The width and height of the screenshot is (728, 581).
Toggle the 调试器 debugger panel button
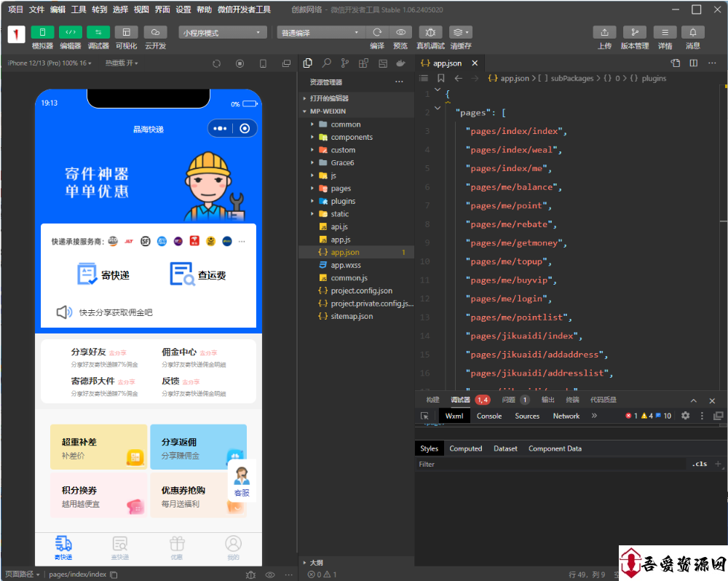(x=98, y=33)
